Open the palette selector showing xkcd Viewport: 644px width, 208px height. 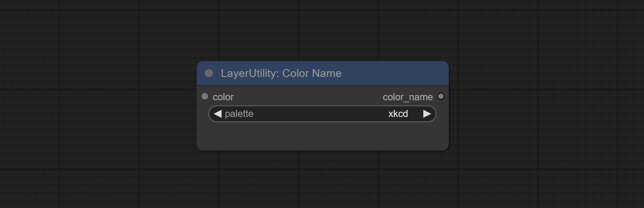(x=322, y=114)
